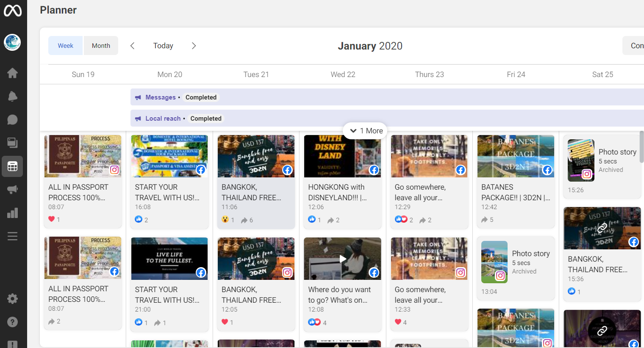Open BATANES PACKAGE 12:42 post
This screenshot has height=348, width=644.
[516, 181]
